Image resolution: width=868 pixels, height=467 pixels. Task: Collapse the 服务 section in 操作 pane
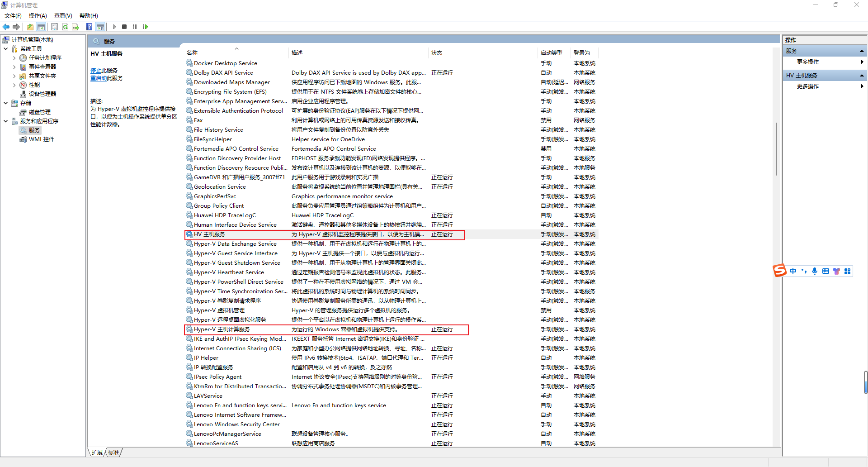(x=862, y=51)
